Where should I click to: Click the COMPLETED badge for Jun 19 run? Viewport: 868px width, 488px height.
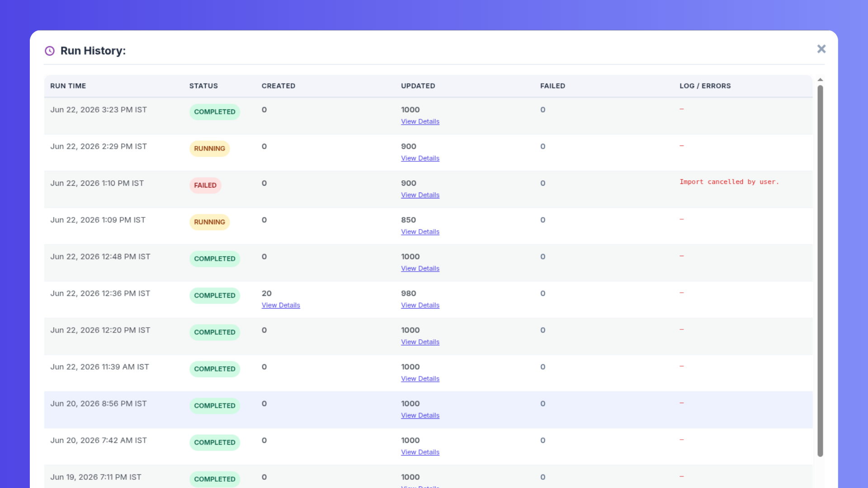click(215, 479)
